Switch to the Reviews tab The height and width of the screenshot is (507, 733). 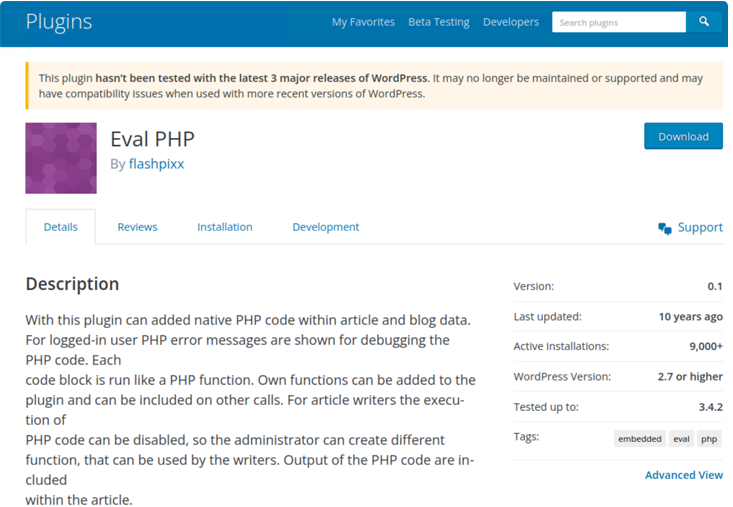(137, 227)
